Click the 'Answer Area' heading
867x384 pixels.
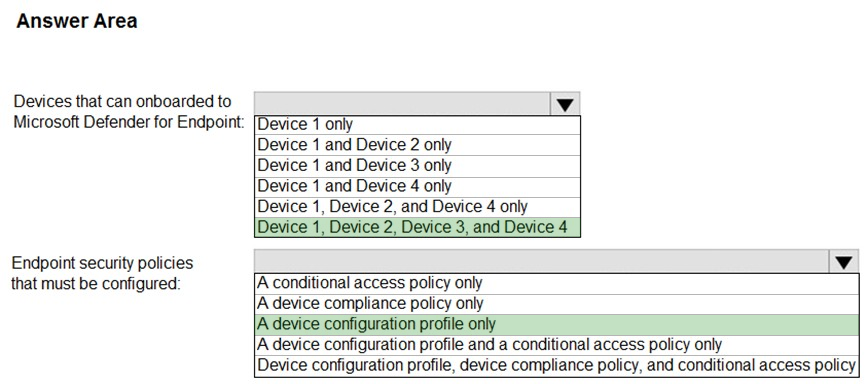(77, 21)
